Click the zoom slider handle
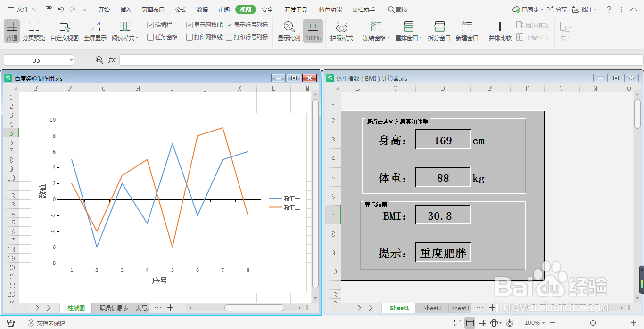644x329 pixels. pyautogui.click(x=593, y=323)
